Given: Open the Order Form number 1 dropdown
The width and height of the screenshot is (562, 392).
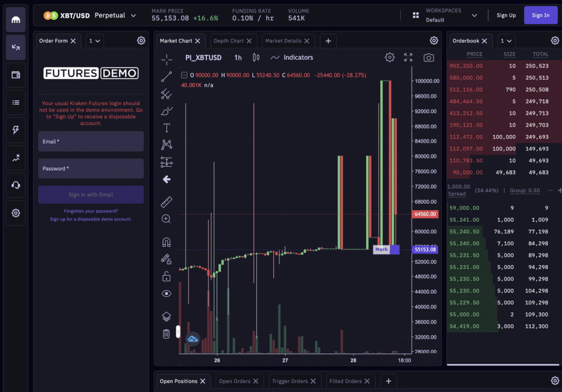Looking at the screenshot, I should click(94, 41).
